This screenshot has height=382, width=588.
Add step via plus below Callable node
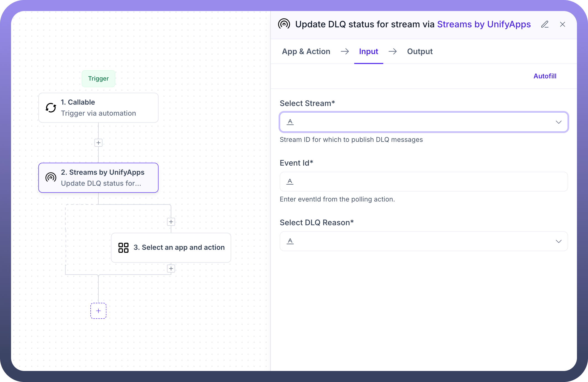(x=98, y=143)
